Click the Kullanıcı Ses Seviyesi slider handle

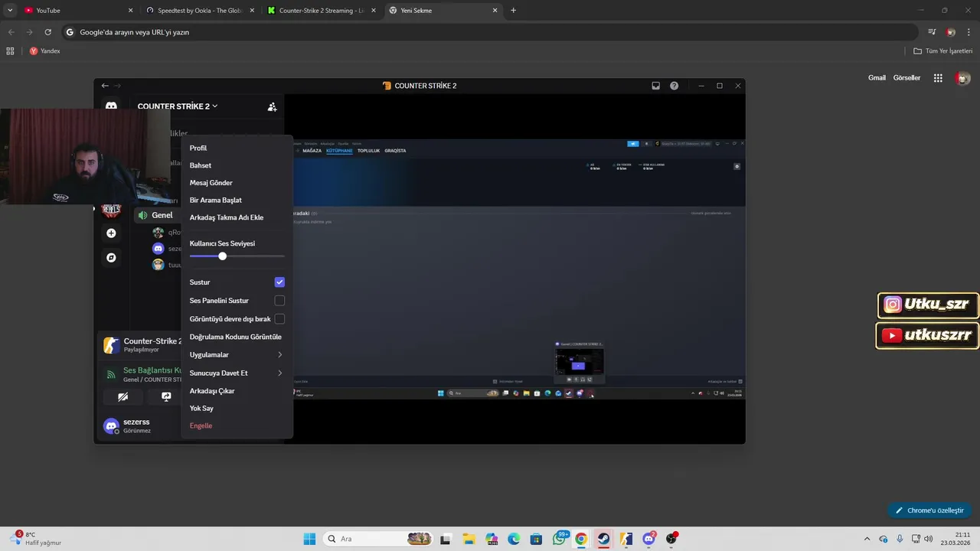pos(222,256)
